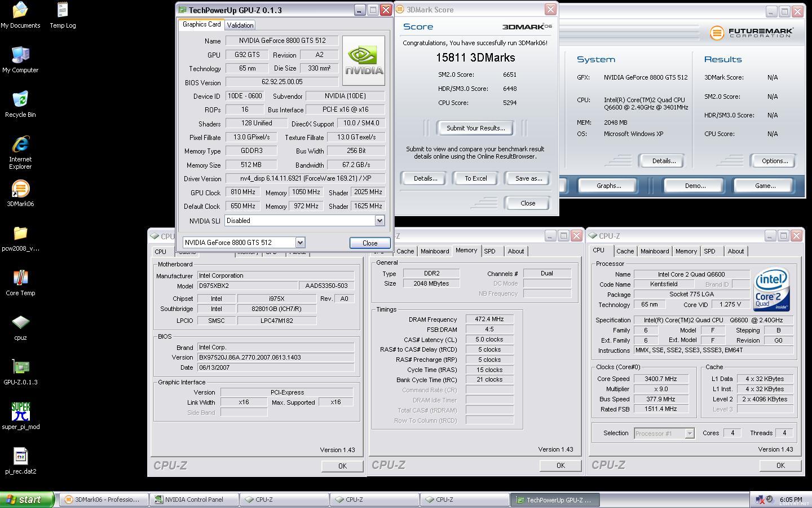
Task: Select GPU-Z Graphics Card tab
Action: point(201,24)
